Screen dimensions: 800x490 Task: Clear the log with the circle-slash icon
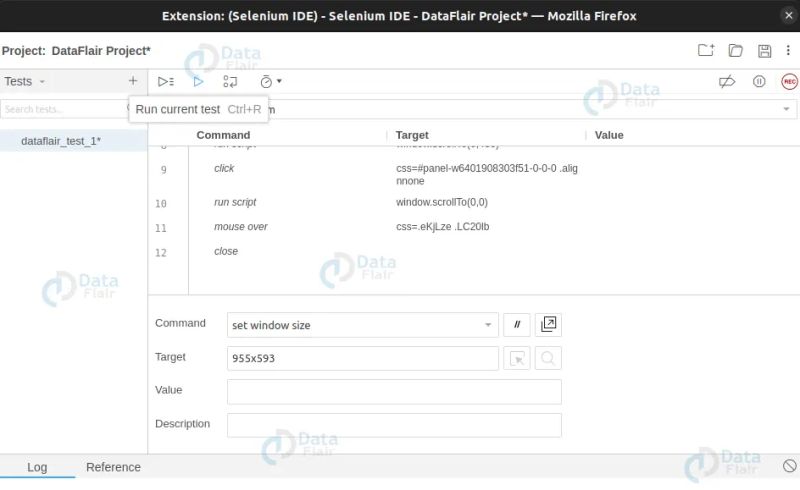point(789,466)
